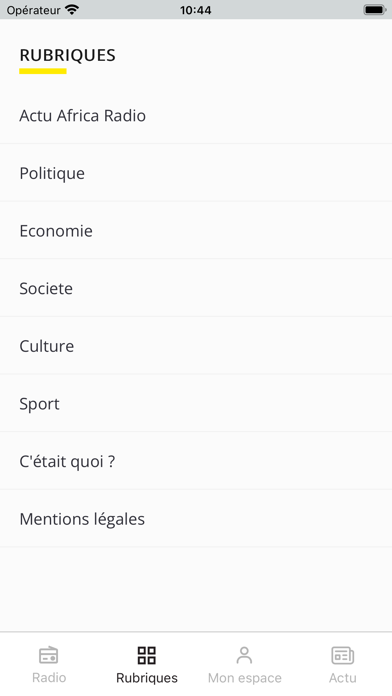392x696 pixels.
Task: Tap the Opérateur carrier label
Action: [33, 10]
